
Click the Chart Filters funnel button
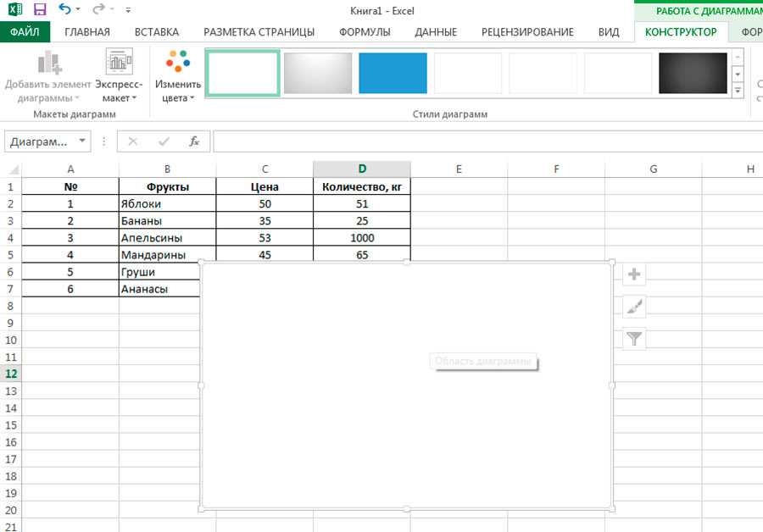[x=634, y=339]
